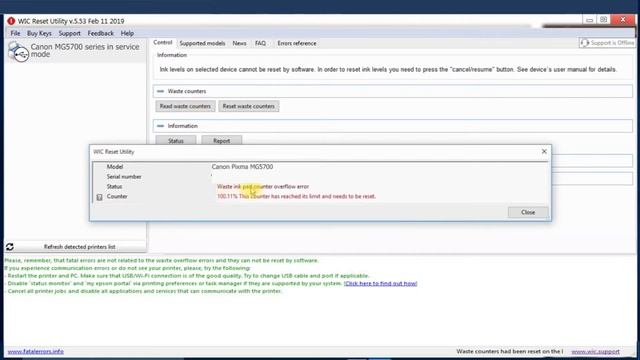Click the Canon Pixma MG5700 model value

coord(242,167)
